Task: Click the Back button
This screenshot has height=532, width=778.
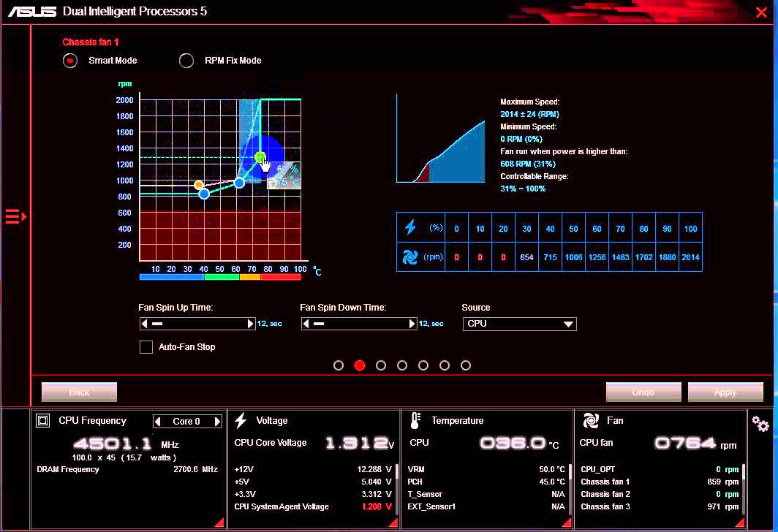Action: click(80, 392)
